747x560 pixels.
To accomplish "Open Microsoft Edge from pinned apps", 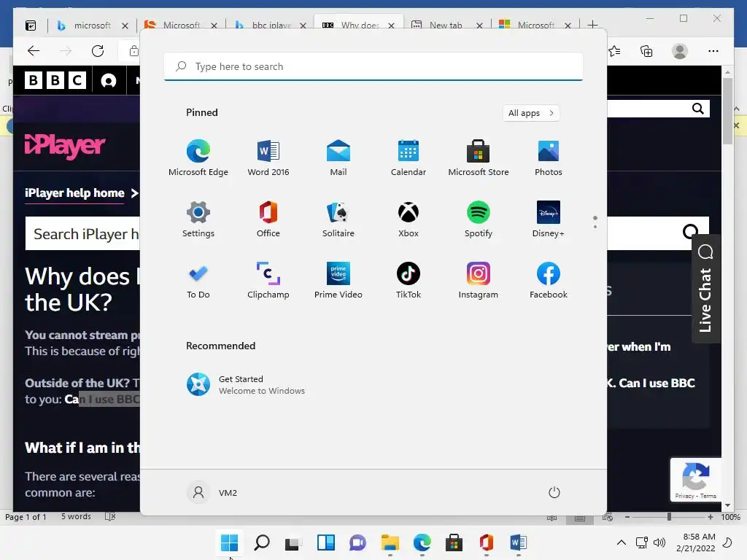I will 198,158.
